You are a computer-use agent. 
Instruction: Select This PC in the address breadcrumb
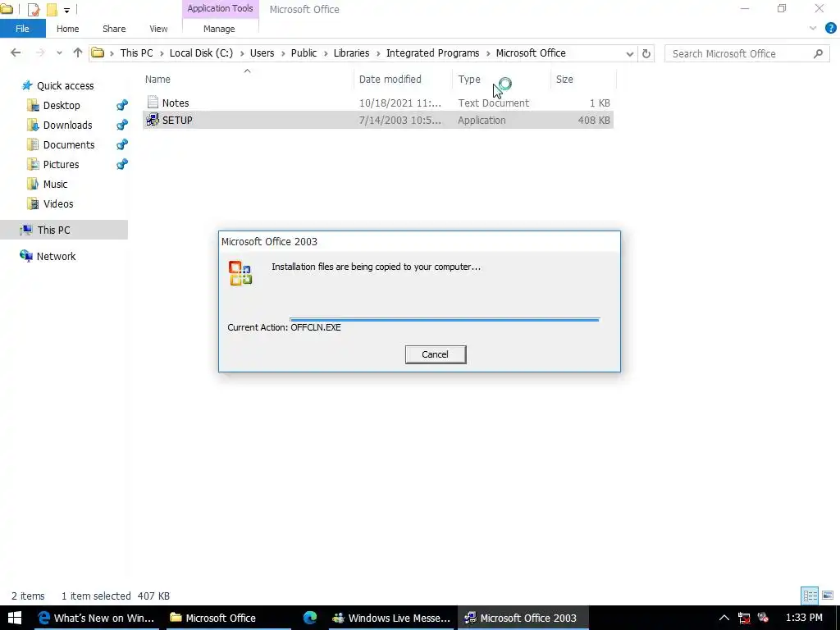(137, 53)
